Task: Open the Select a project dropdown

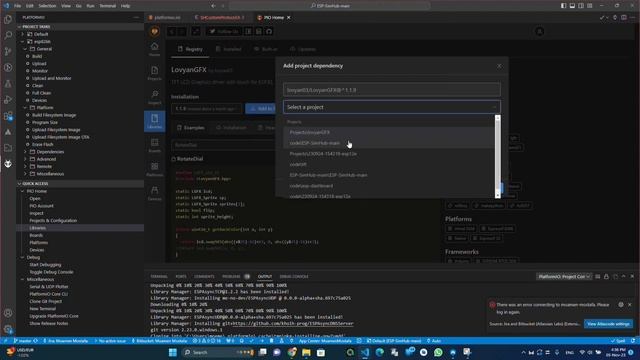Action: 391,107
